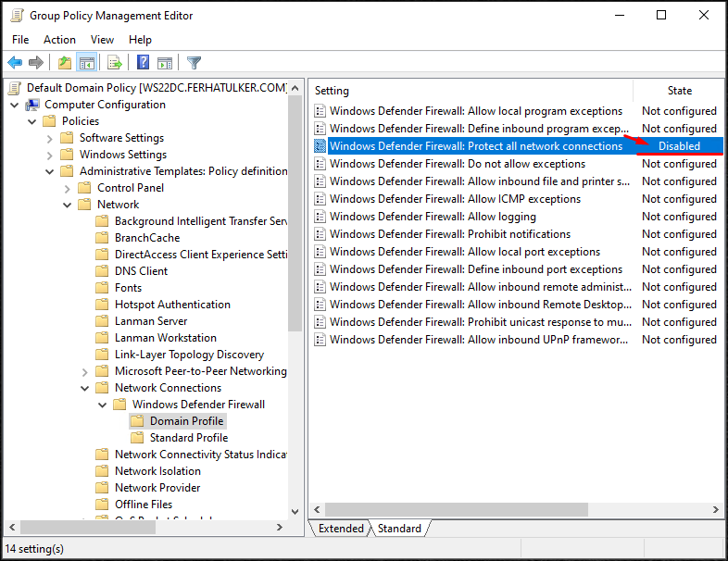
Task: Click the DNS Client folder icon
Action: point(102,271)
